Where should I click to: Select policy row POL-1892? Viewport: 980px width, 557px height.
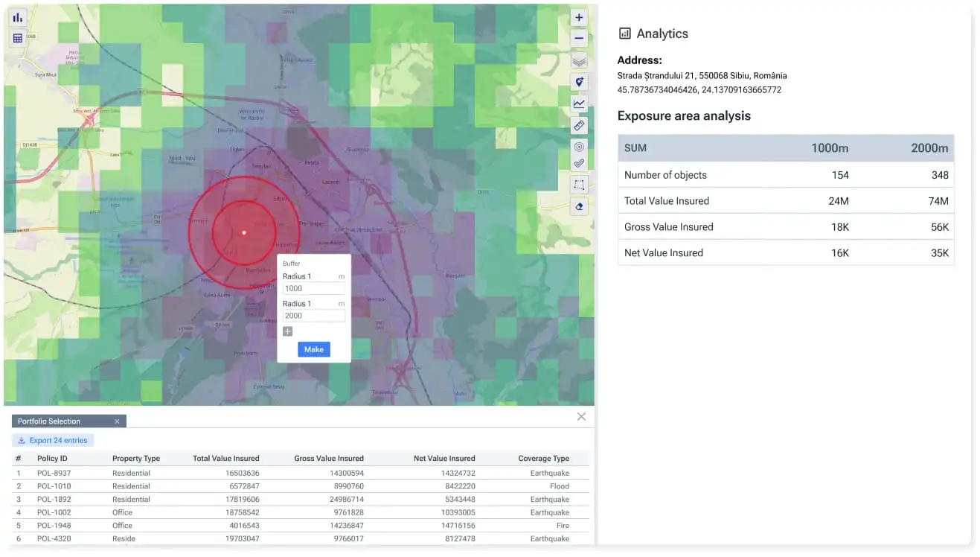pyautogui.click(x=300, y=499)
